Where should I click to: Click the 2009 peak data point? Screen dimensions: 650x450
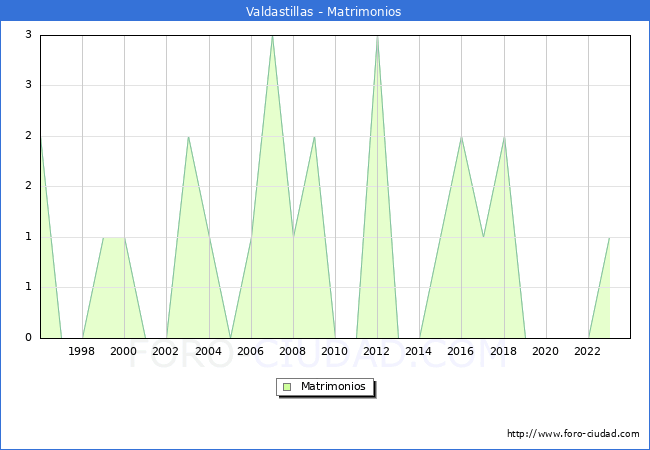pos(315,137)
